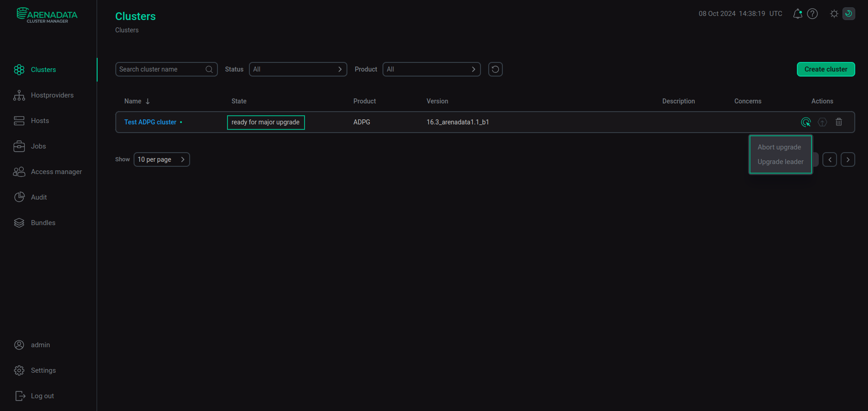Open the 10 per page dropdown

tap(161, 159)
